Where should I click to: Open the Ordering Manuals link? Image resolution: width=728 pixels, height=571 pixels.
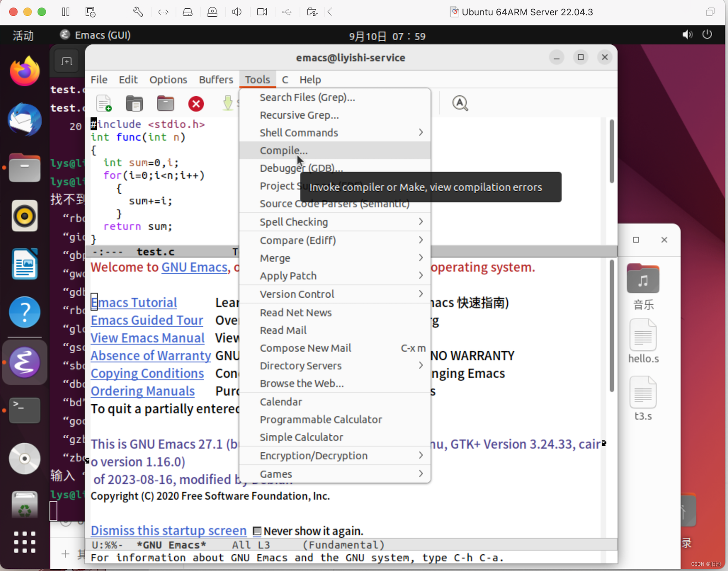pyautogui.click(x=143, y=391)
